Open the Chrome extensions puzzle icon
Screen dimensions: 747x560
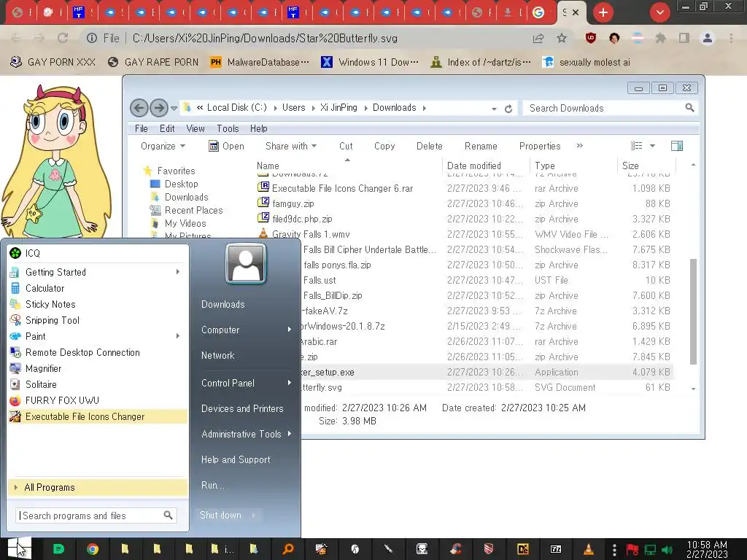[660, 38]
